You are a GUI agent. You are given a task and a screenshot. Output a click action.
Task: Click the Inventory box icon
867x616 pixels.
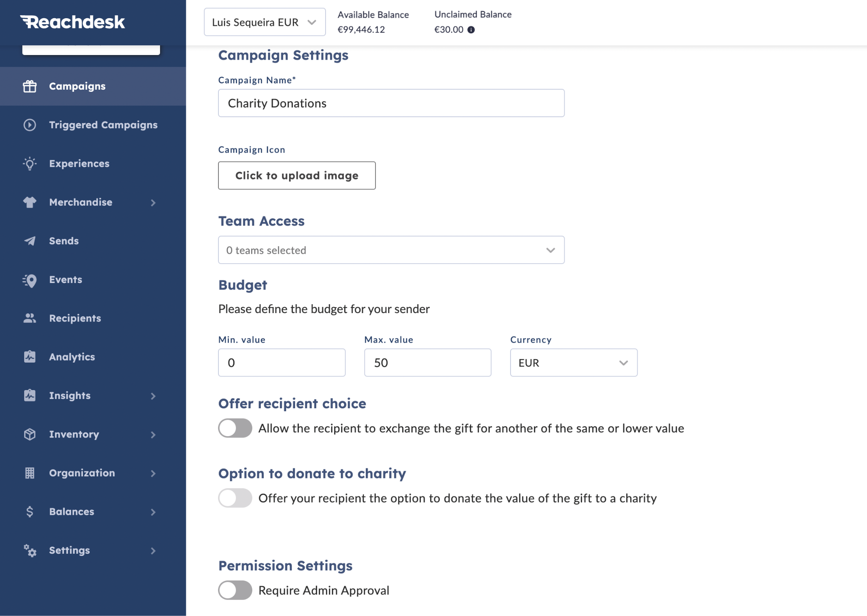pyautogui.click(x=30, y=434)
